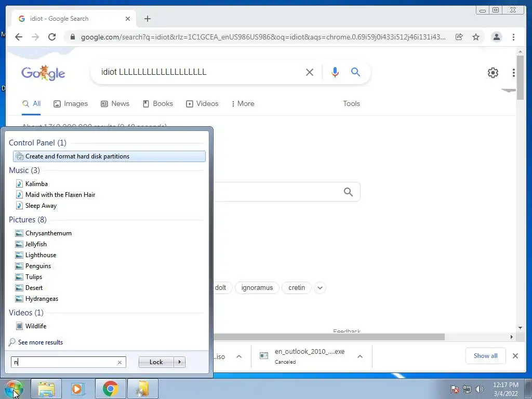Image resolution: width=532 pixels, height=399 pixels.
Task: Switch to the Images results tab
Action: pos(71,104)
